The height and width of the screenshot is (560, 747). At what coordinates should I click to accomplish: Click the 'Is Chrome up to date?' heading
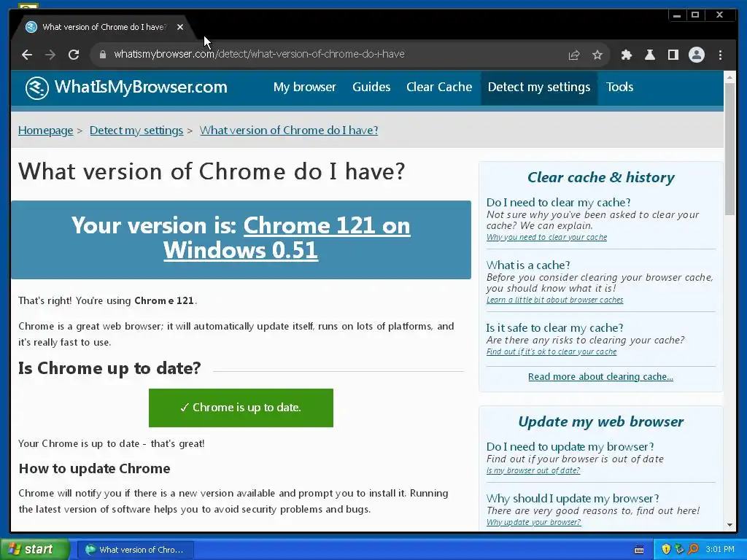[109, 368]
